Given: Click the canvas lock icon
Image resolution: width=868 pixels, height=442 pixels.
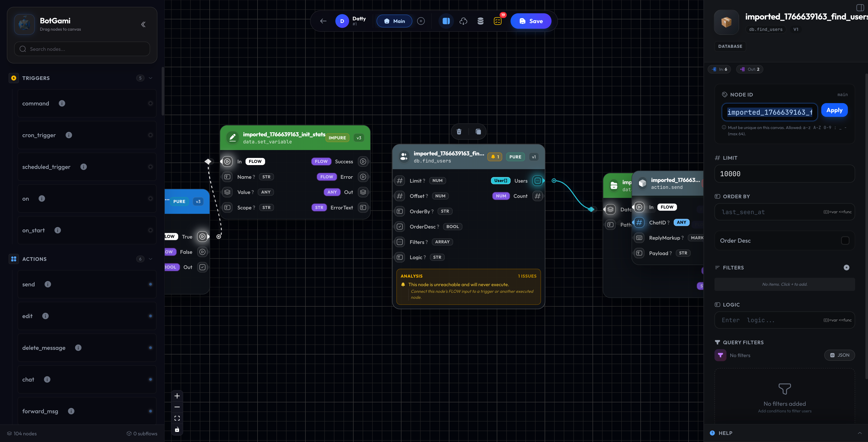Looking at the screenshot, I should (x=177, y=429).
